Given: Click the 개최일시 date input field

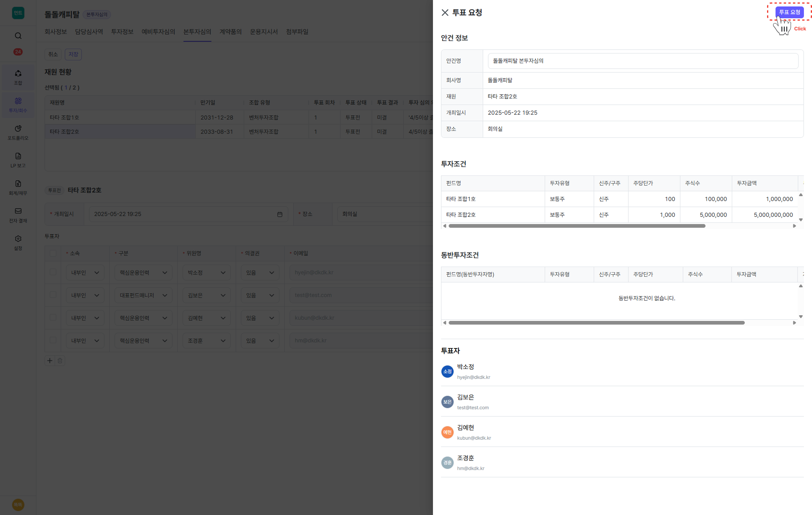Looking at the screenshot, I should (x=188, y=214).
